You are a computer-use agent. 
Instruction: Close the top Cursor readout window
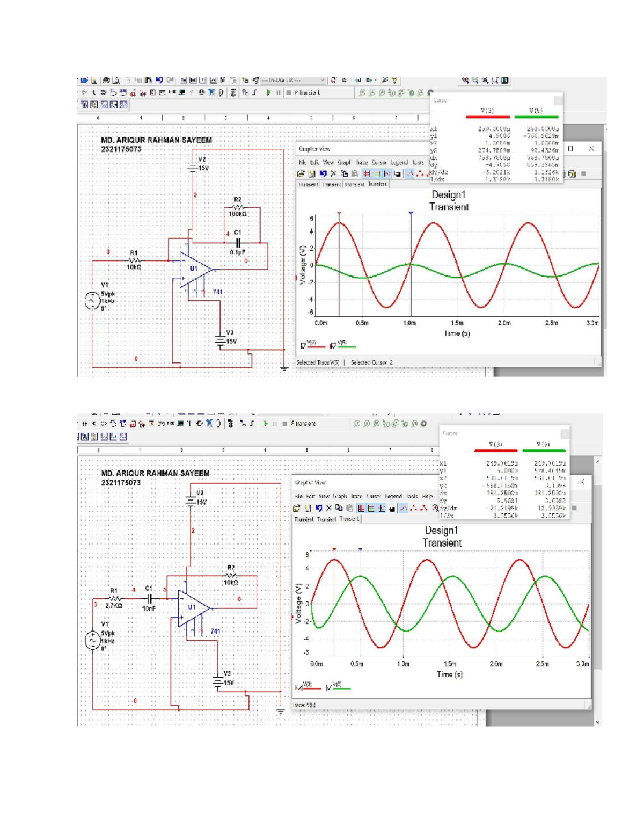pyautogui.click(x=558, y=100)
